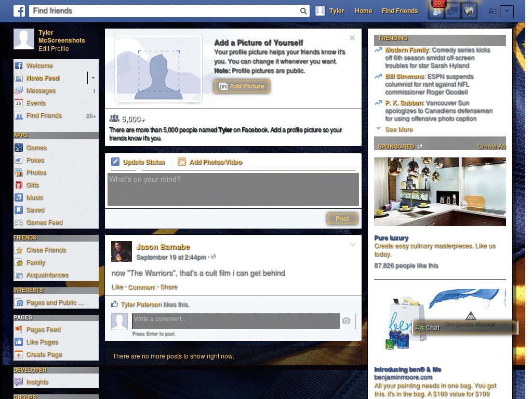Click the Music app icon

pyautogui.click(x=19, y=197)
